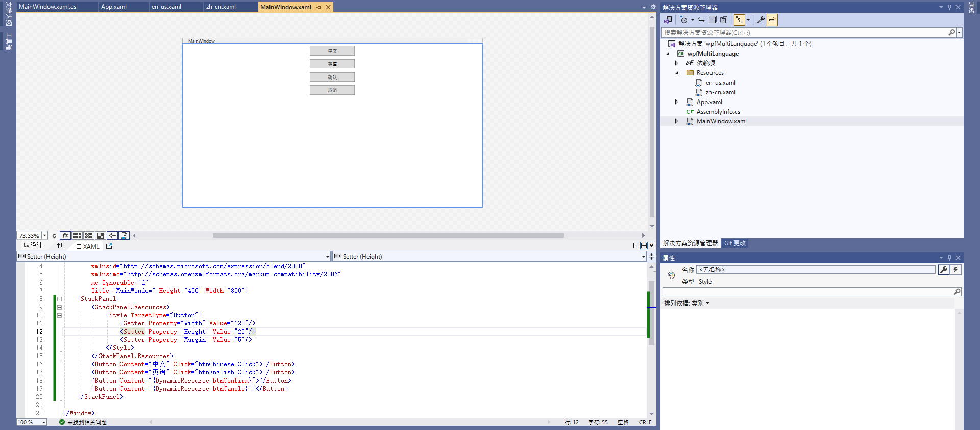Toggle the nested view tree button in Solution Explorer
Screen dimensions: 980x430
click(x=740, y=20)
